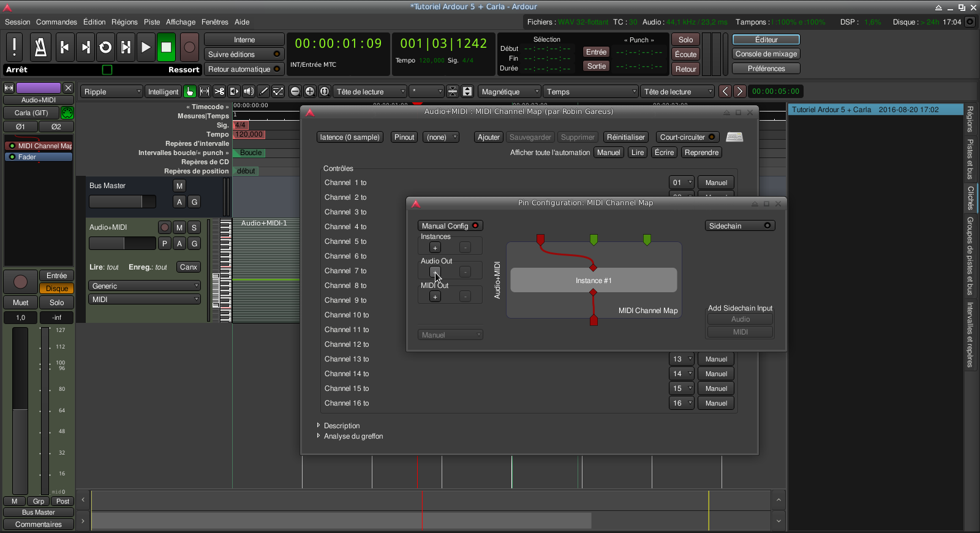
Task: Click the Console de mixage button
Action: point(766,54)
